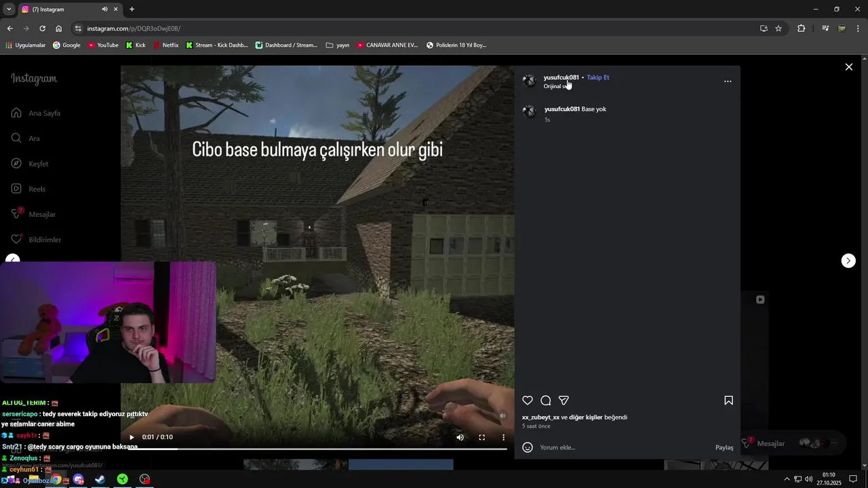Viewport: 868px width, 488px height.
Task: Open volume control in system tray
Action: [808, 479]
